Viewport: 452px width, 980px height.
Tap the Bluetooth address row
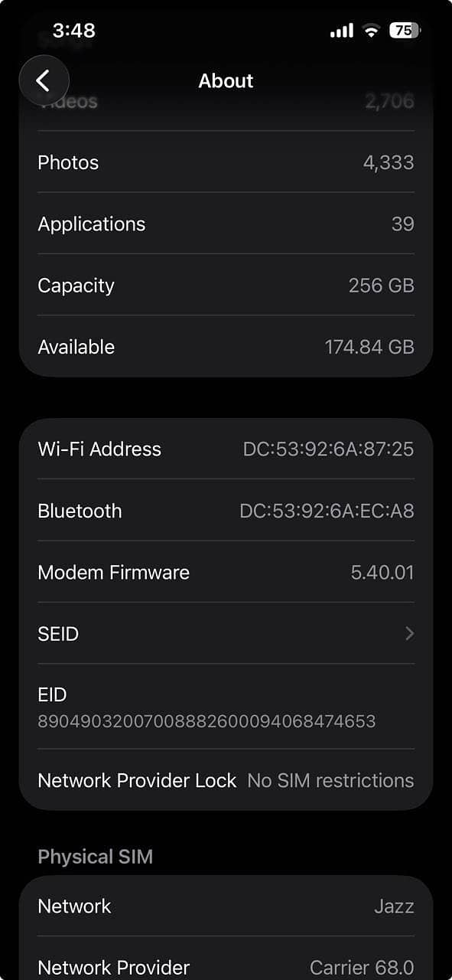[226, 511]
